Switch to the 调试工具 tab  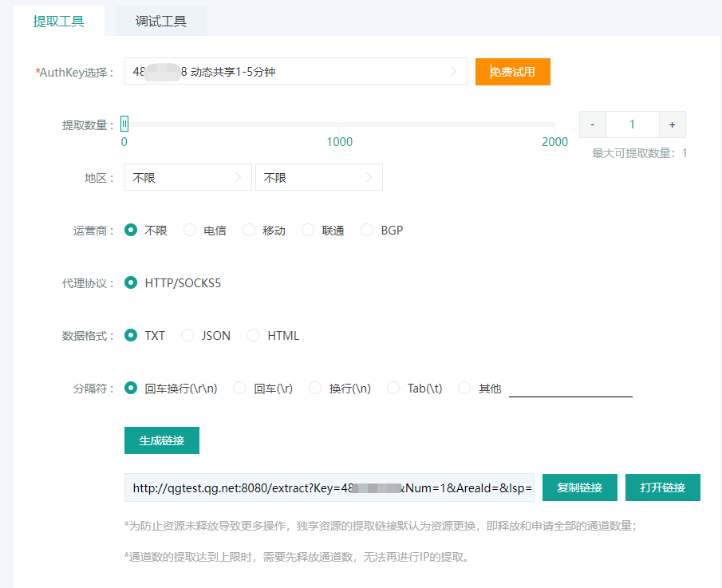(160, 22)
